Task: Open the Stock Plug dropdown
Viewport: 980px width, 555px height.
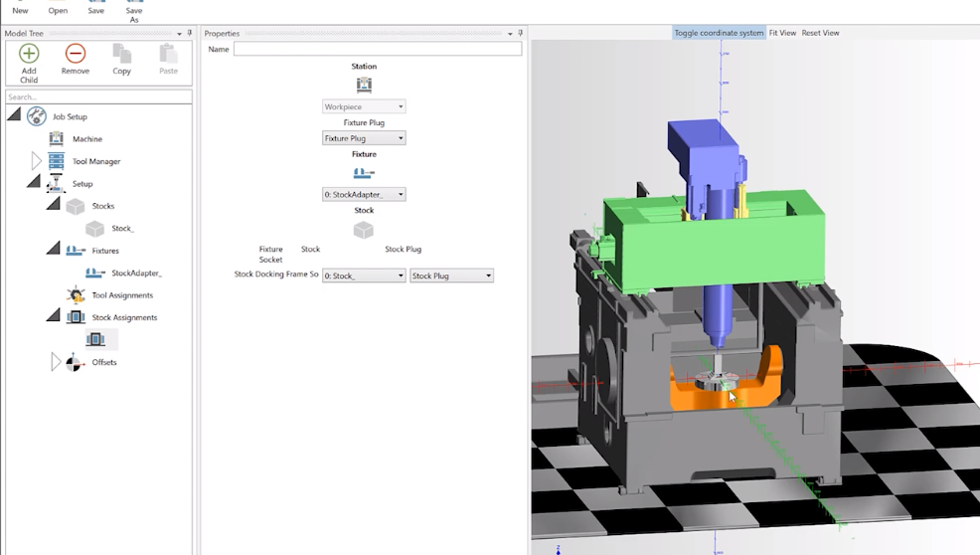Action: [x=451, y=276]
